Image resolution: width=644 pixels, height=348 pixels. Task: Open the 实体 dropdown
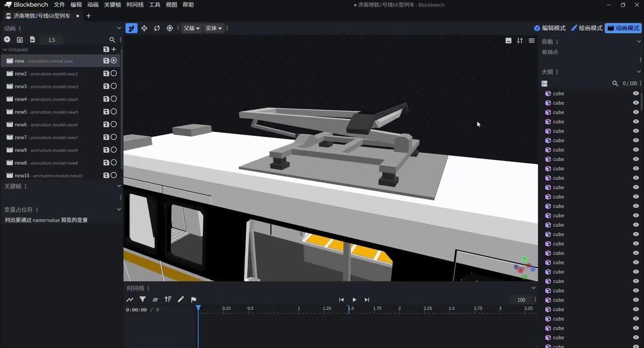pyautogui.click(x=214, y=28)
